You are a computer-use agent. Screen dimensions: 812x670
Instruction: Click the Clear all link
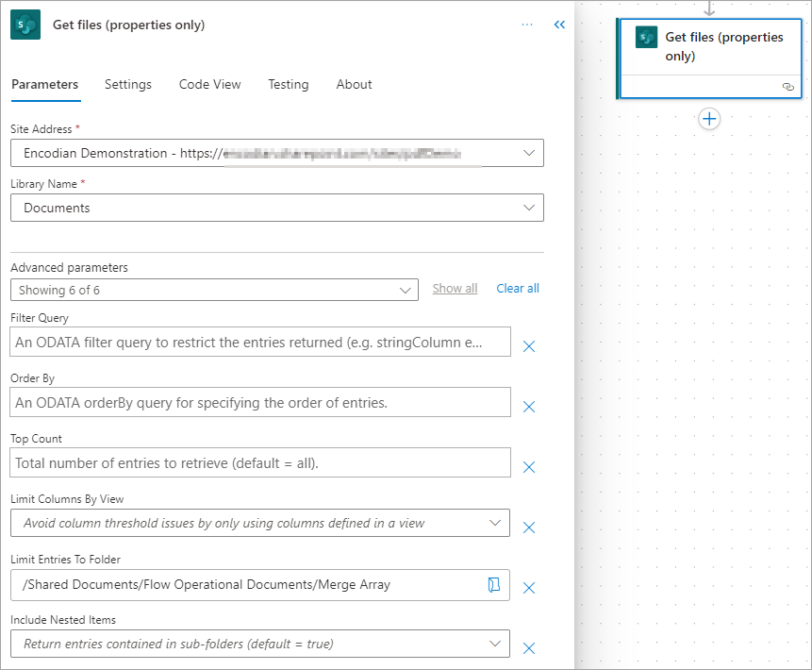[x=518, y=289]
